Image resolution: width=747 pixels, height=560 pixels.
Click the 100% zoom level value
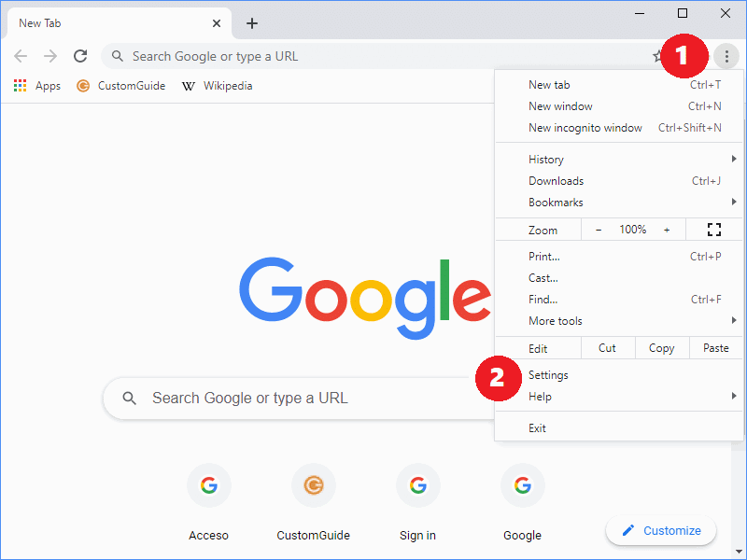pyautogui.click(x=633, y=230)
